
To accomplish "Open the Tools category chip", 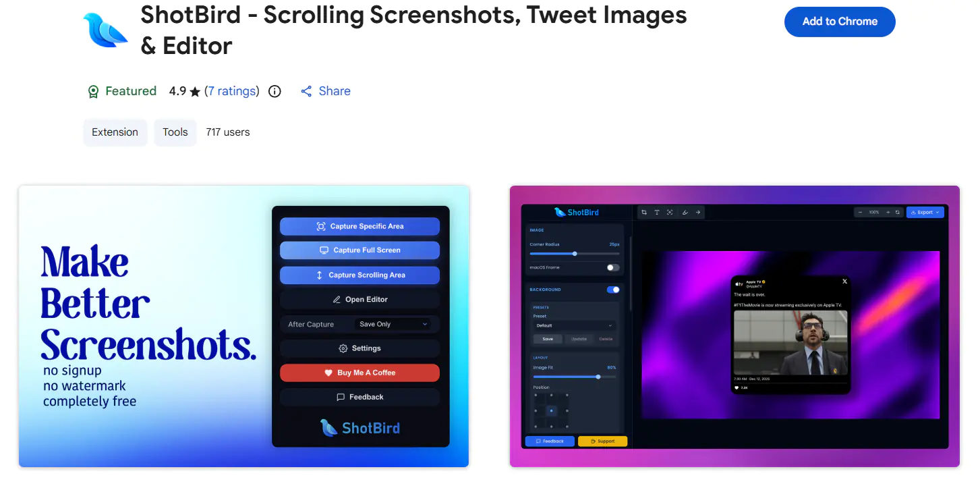I will click(x=175, y=132).
